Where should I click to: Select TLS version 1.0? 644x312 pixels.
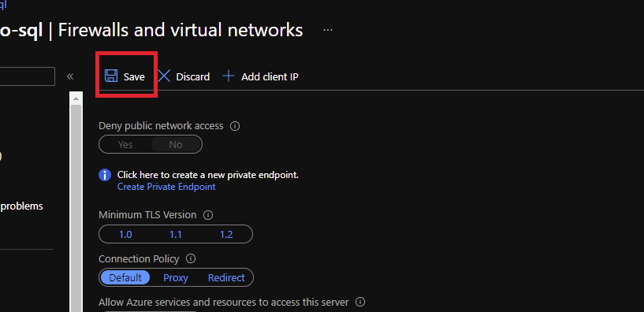tap(125, 235)
